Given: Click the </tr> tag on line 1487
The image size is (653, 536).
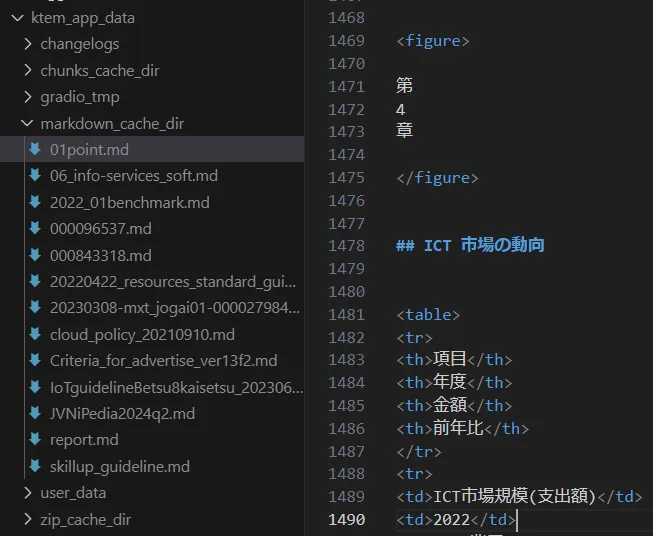Looking at the screenshot, I should 419,451.
